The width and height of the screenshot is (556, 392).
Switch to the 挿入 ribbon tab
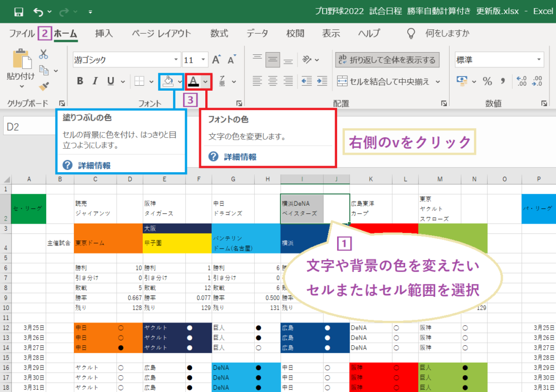tap(104, 33)
